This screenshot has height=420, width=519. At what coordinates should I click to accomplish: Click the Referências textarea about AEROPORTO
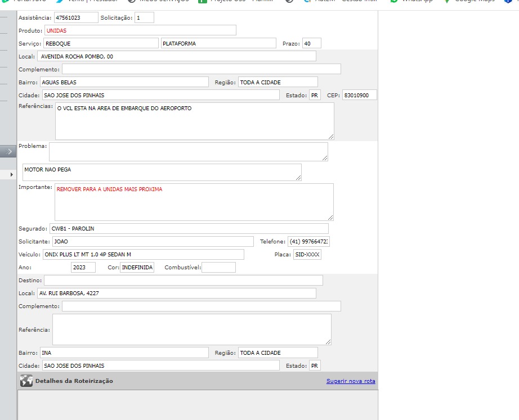(195, 121)
